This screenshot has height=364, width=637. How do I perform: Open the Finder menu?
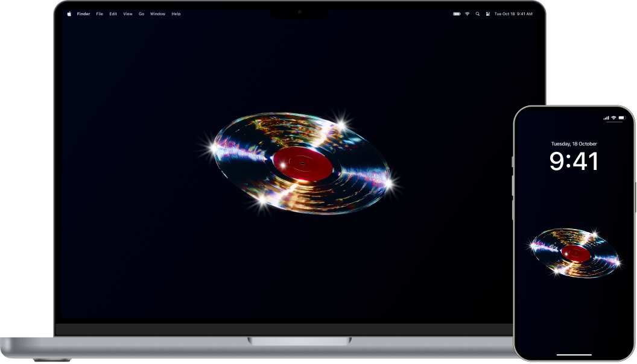pyautogui.click(x=83, y=13)
